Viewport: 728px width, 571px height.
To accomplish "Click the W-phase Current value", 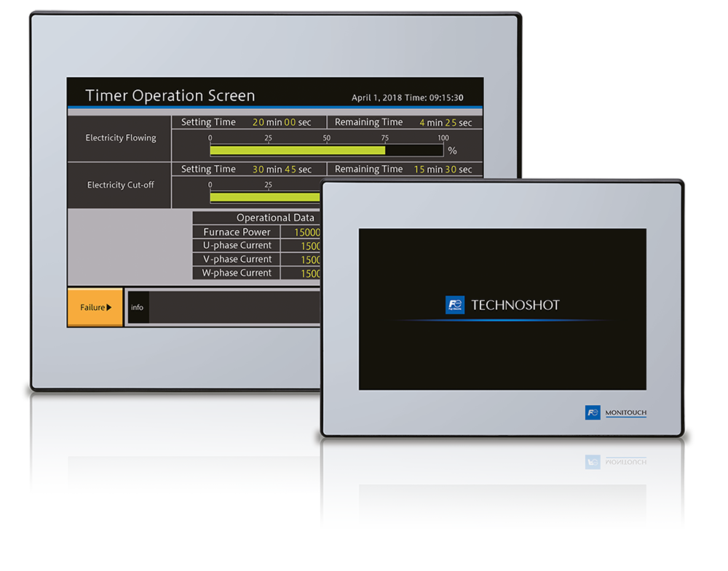I will click(310, 273).
